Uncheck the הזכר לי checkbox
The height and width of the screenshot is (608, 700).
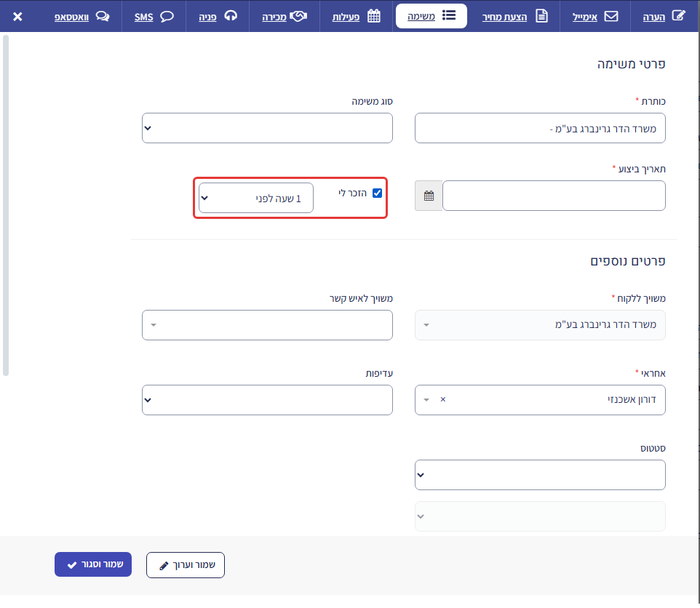coord(377,193)
